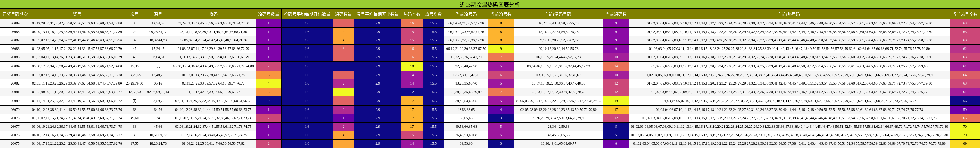
Task: Select the 当前温码数 column header
Action: coord(616,14)
